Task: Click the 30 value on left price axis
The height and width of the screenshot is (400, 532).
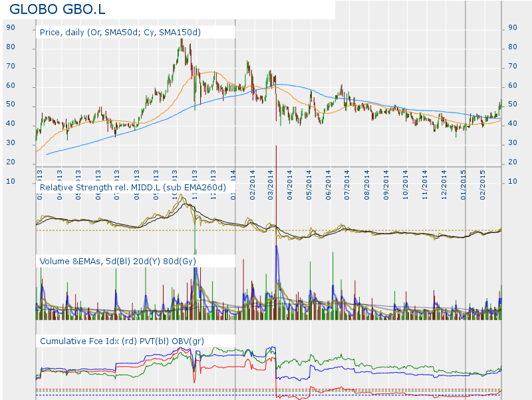Action: coord(11,142)
